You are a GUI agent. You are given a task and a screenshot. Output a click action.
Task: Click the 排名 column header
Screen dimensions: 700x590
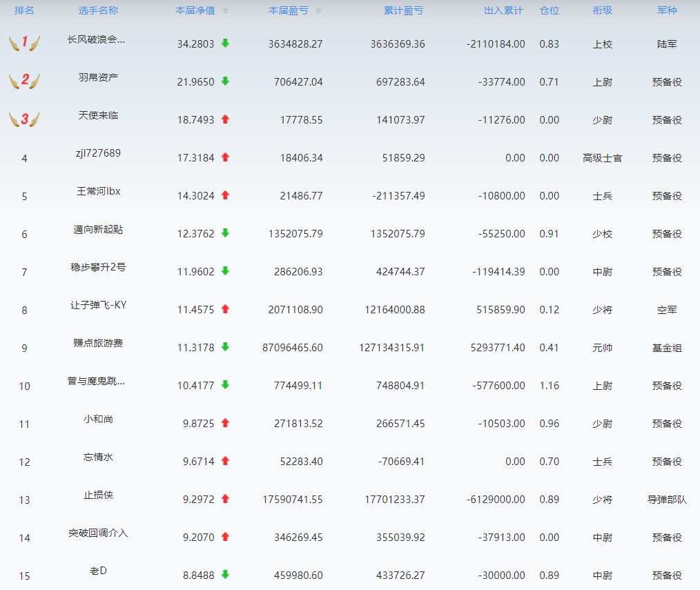click(x=24, y=11)
